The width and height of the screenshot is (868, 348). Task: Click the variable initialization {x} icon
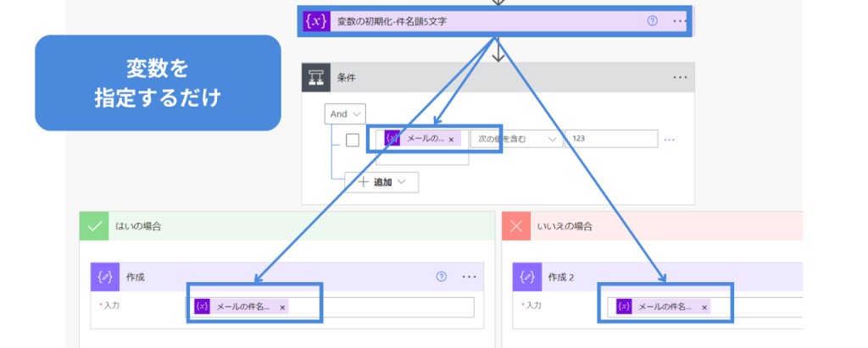tap(316, 21)
